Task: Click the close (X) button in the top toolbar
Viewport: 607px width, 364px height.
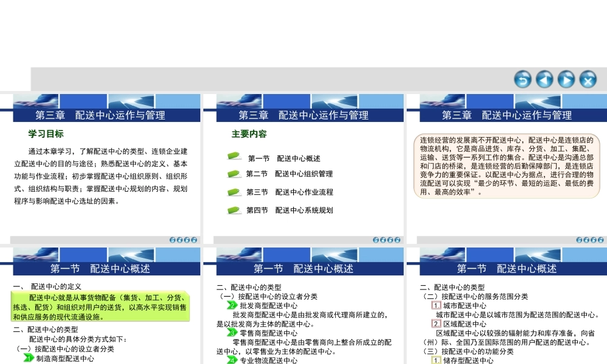Action: 587,79
